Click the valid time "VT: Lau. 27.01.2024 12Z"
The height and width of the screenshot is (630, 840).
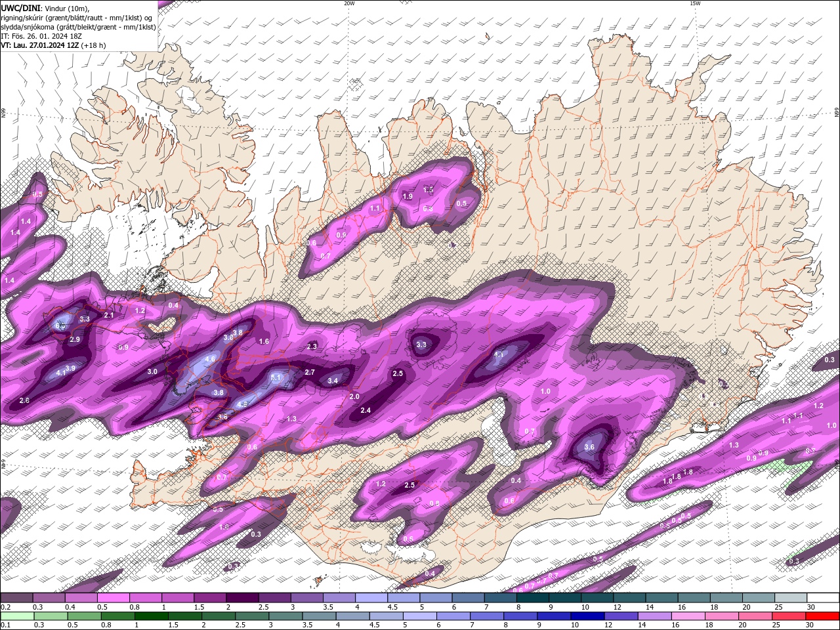click(x=40, y=45)
